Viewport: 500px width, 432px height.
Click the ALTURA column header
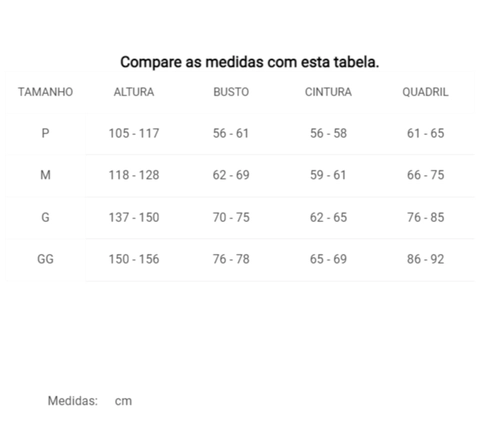(x=134, y=92)
